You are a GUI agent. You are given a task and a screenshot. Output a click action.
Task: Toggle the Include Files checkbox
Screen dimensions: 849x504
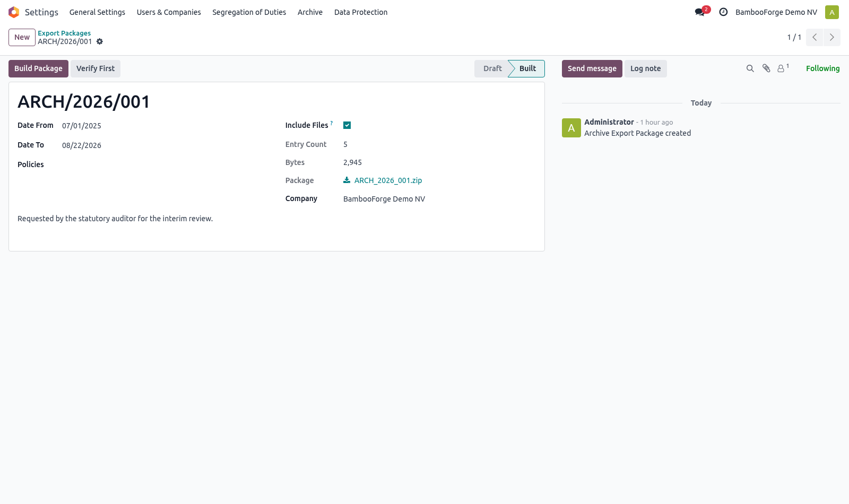tap(347, 125)
